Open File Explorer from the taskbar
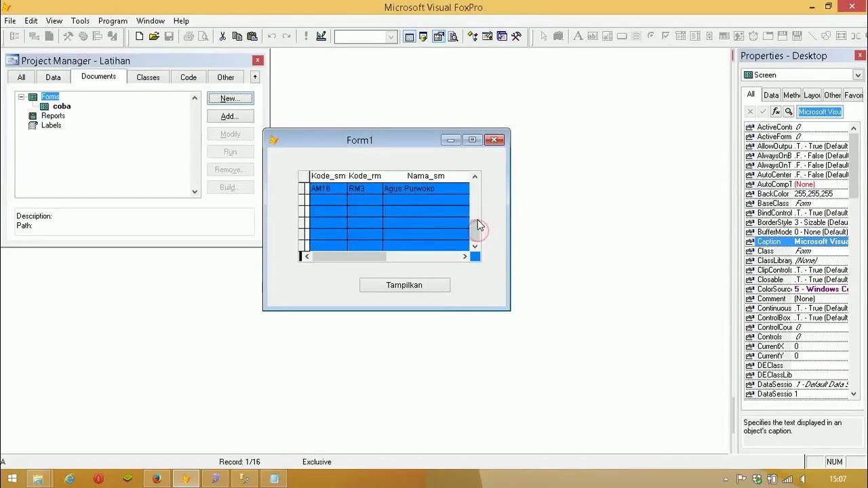The height and width of the screenshot is (488, 868). click(38, 479)
